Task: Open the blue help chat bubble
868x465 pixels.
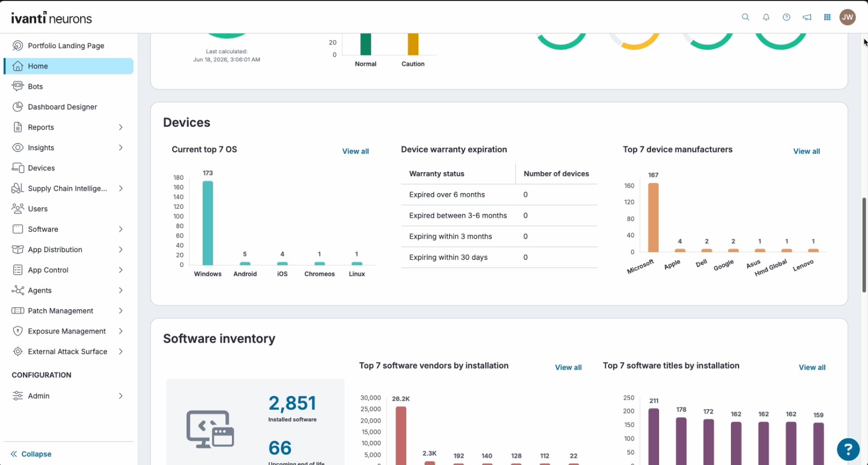Action: click(848, 449)
